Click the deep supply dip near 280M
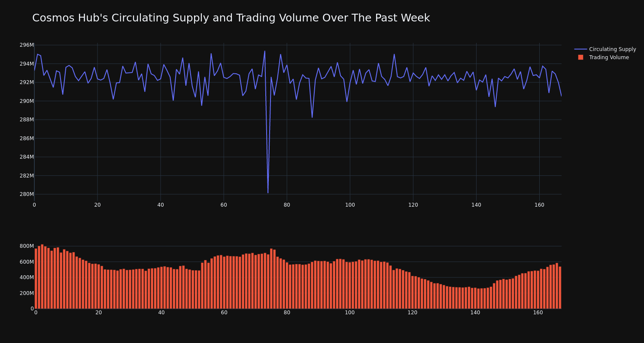Screen dimensions: 644x343 [x=268, y=193]
